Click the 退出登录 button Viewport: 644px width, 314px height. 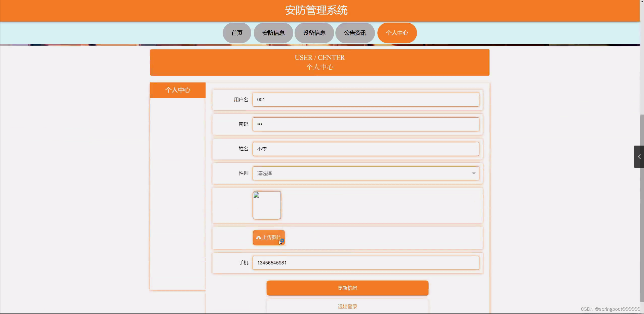coord(347,306)
